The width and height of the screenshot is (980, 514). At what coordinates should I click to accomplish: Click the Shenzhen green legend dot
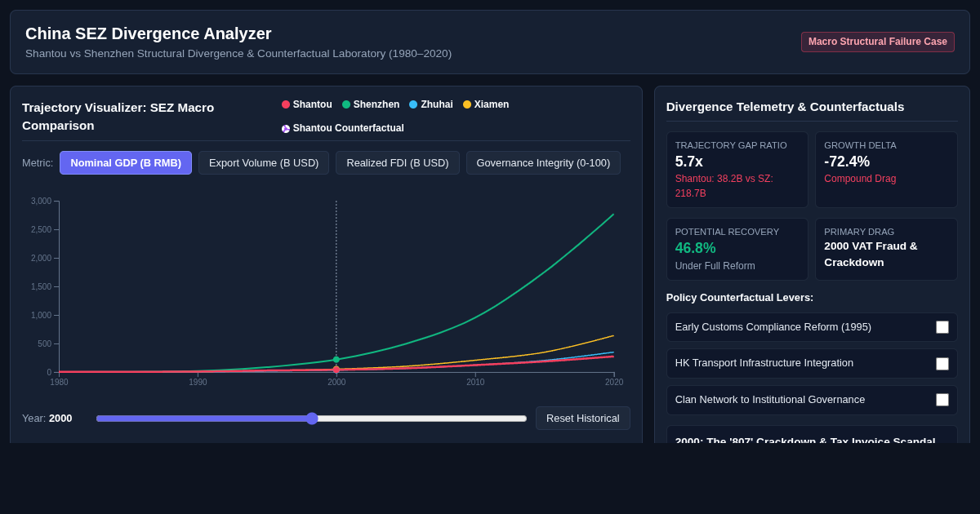346,104
